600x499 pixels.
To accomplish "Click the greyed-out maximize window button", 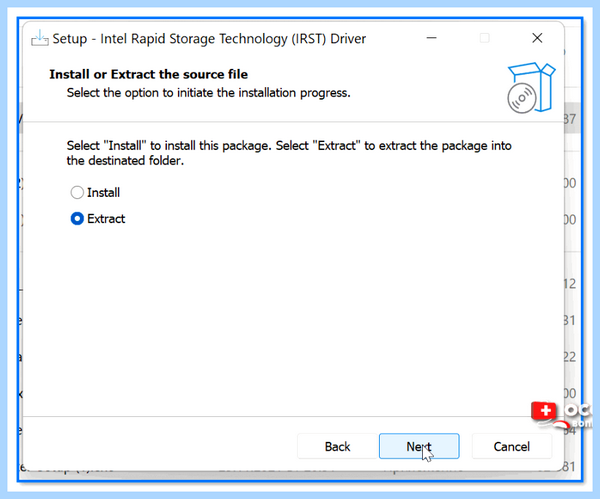I will pyautogui.click(x=484, y=38).
